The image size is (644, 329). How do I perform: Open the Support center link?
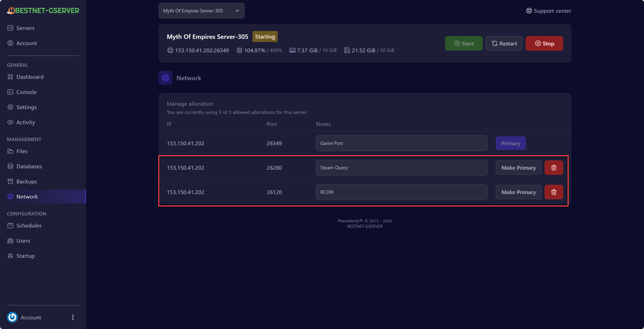[x=549, y=11]
